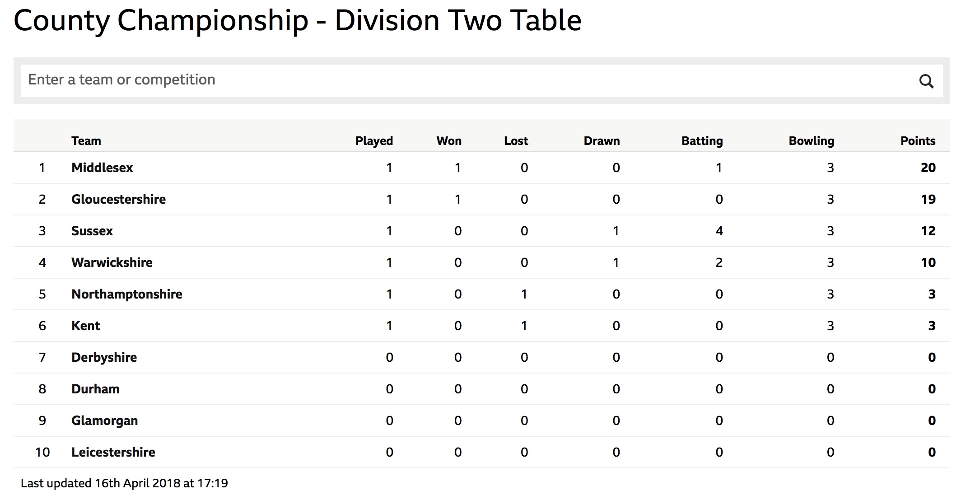Open the Gloucestershire team link
This screenshot has height=495, width=980.
coord(118,199)
